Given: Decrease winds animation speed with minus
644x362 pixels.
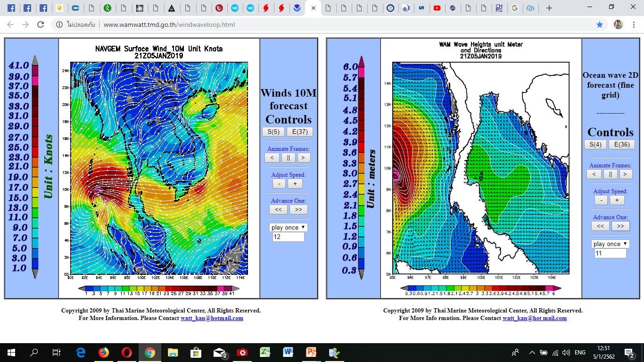Looking at the screenshot, I should (279, 184).
